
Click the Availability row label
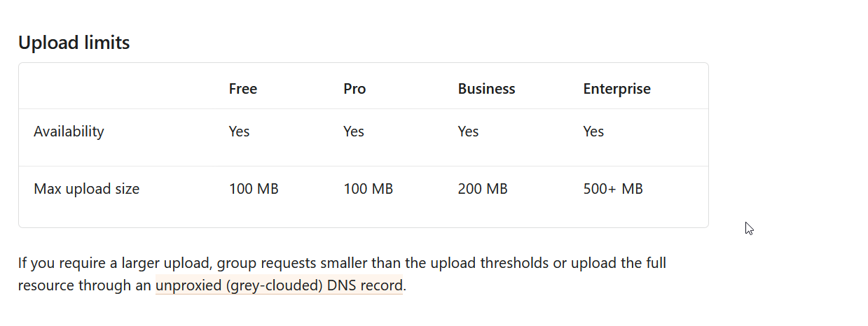click(69, 132)
